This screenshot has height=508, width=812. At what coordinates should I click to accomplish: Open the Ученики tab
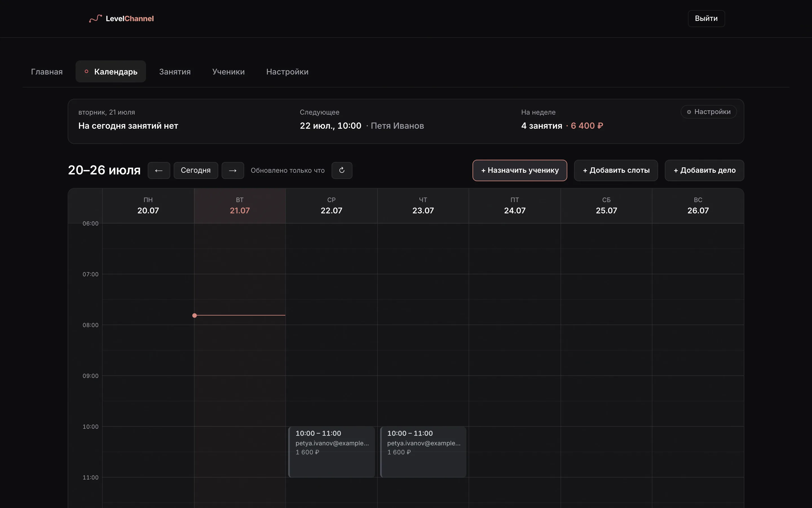[228, 72]
